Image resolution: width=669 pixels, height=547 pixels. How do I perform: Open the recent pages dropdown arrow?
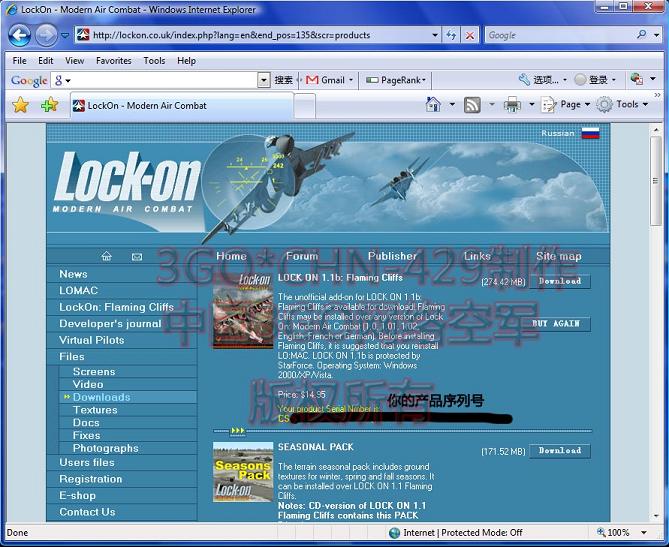click(x=65, y=35)
